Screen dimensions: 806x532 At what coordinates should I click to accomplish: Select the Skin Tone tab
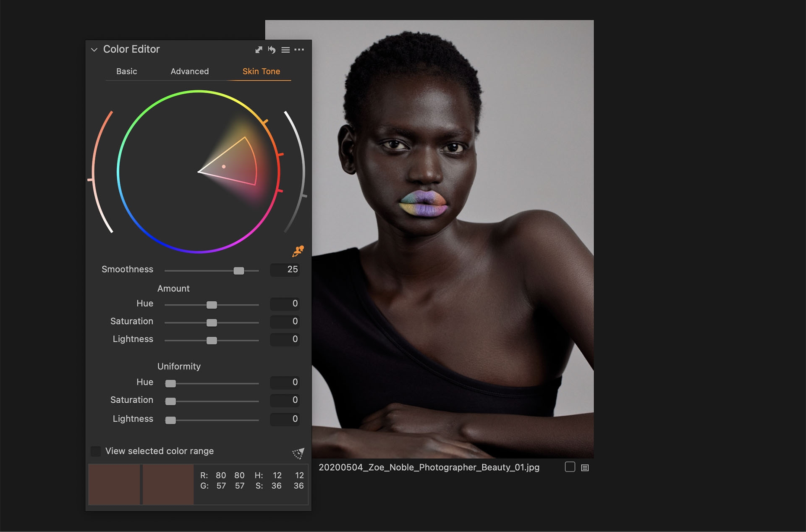(261, 71)
